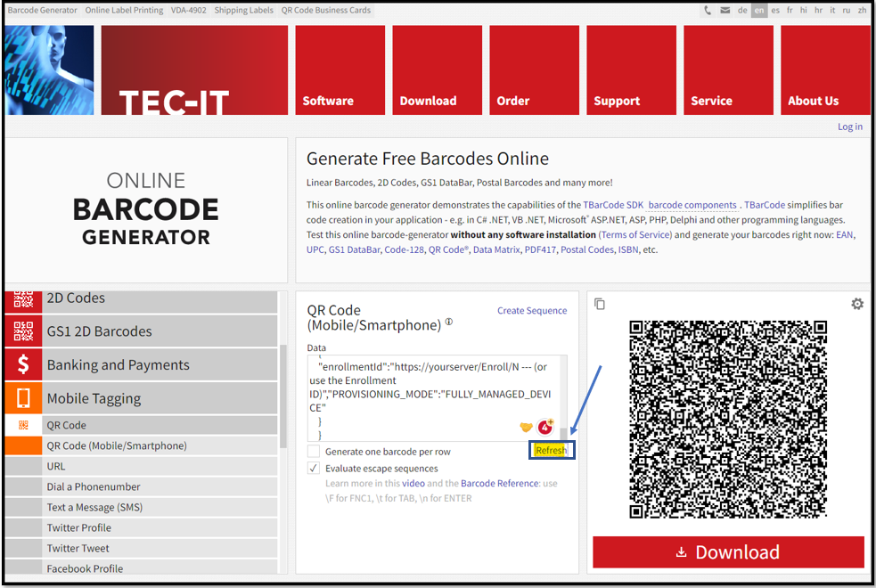Click the red circular extension badge icon

pos(544,427)
